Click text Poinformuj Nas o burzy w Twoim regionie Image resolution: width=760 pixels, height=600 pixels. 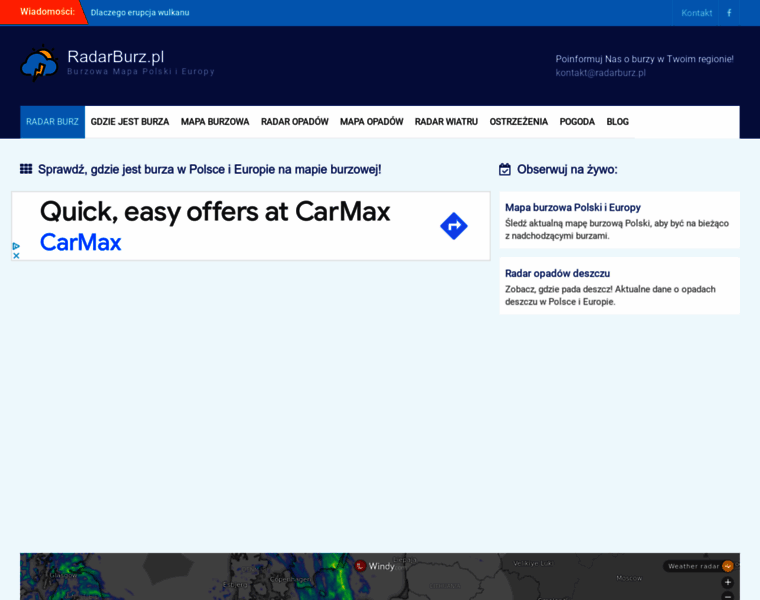(x=645, y=59)
